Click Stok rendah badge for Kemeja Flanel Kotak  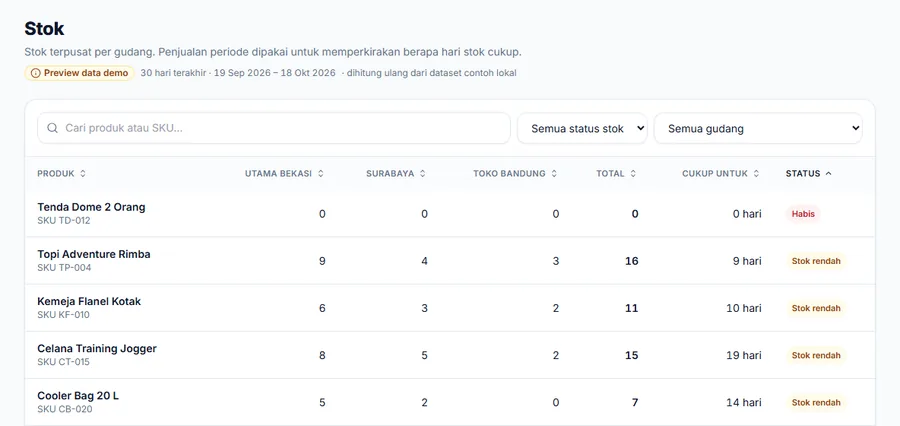point(816,308)
